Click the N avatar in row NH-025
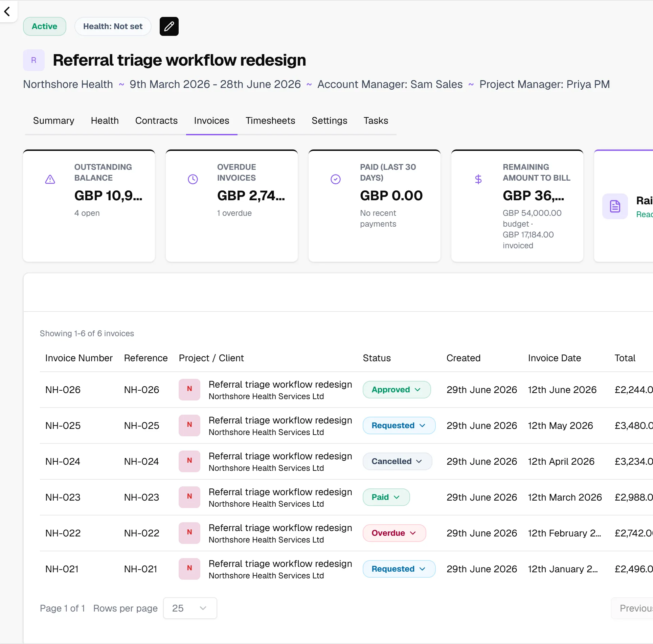This screenshot has height=644, width=653. pos(189,425)
